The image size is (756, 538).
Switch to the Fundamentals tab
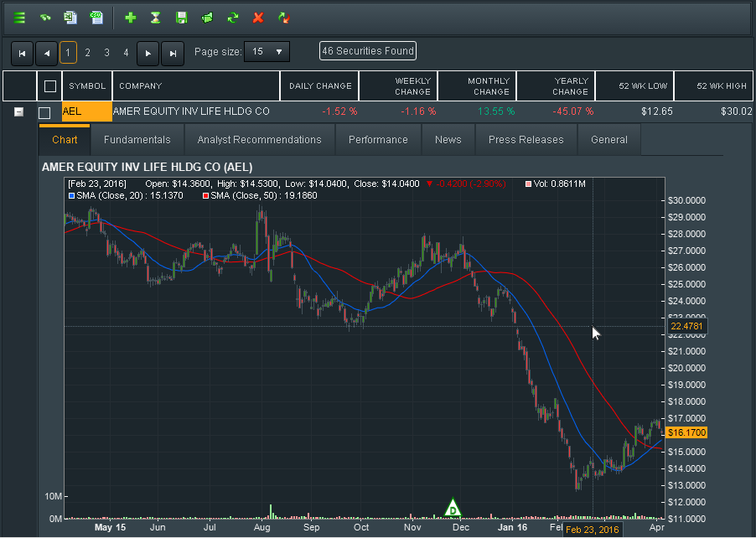[137, 140]
